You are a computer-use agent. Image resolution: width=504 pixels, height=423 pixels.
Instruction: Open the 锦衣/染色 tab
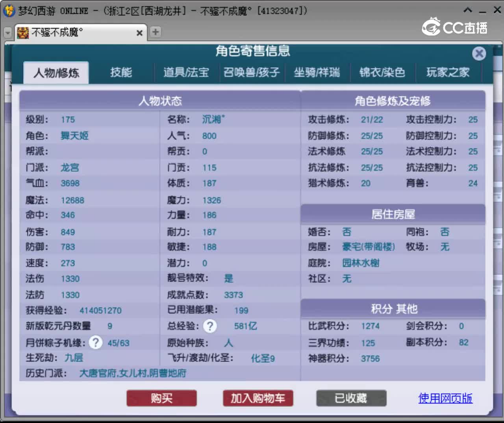click(382, 72)
